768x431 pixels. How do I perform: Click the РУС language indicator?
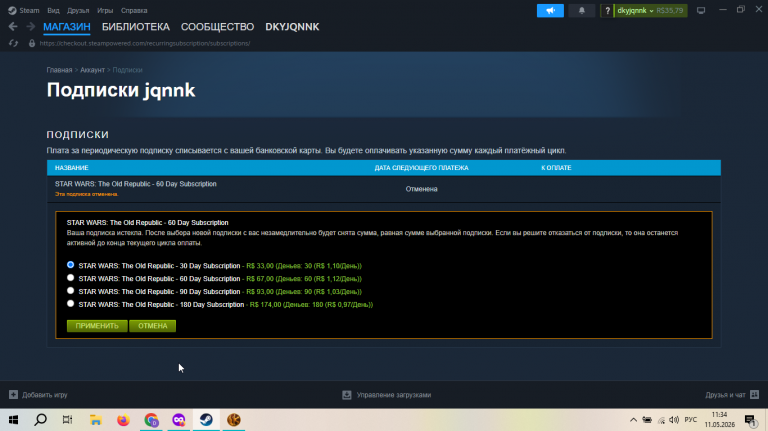pyautogui.click(x=691, y=420)
